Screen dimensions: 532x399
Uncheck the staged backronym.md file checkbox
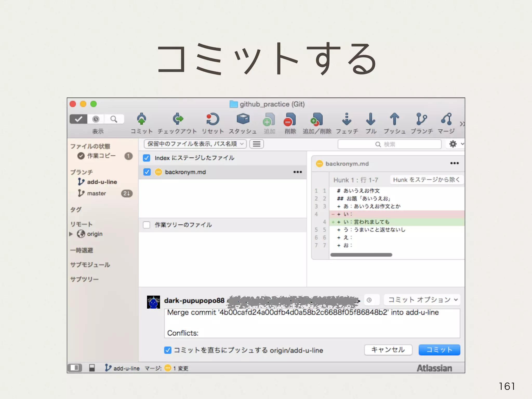click(147, 172)
